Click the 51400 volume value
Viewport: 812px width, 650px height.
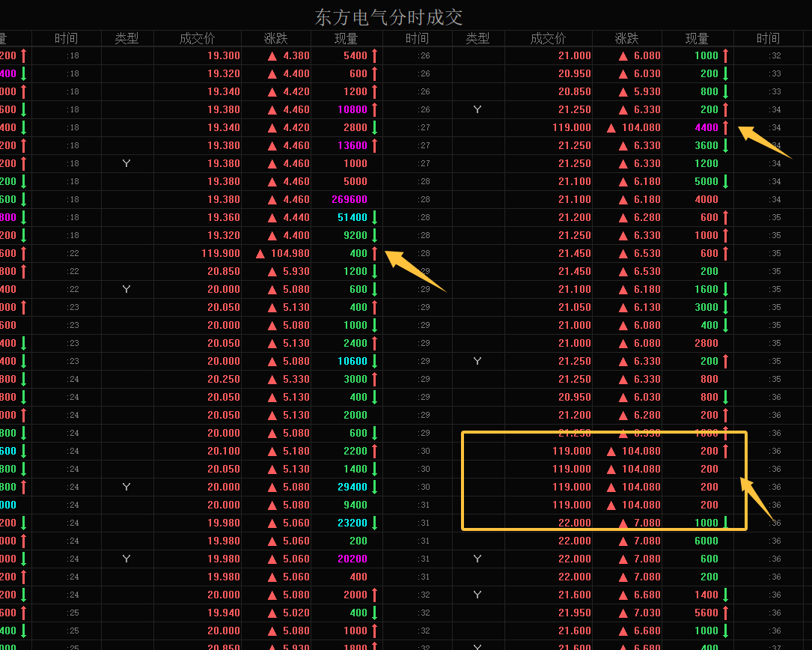(352, 217)
